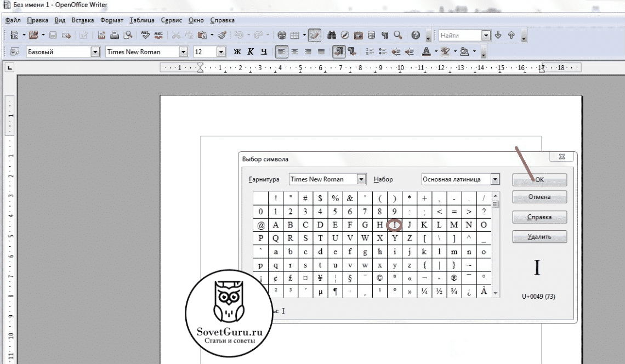Expand Набор subset dropdown Основная латиница
This screenshot has height=364, width=625.
(x=495, y=179)
